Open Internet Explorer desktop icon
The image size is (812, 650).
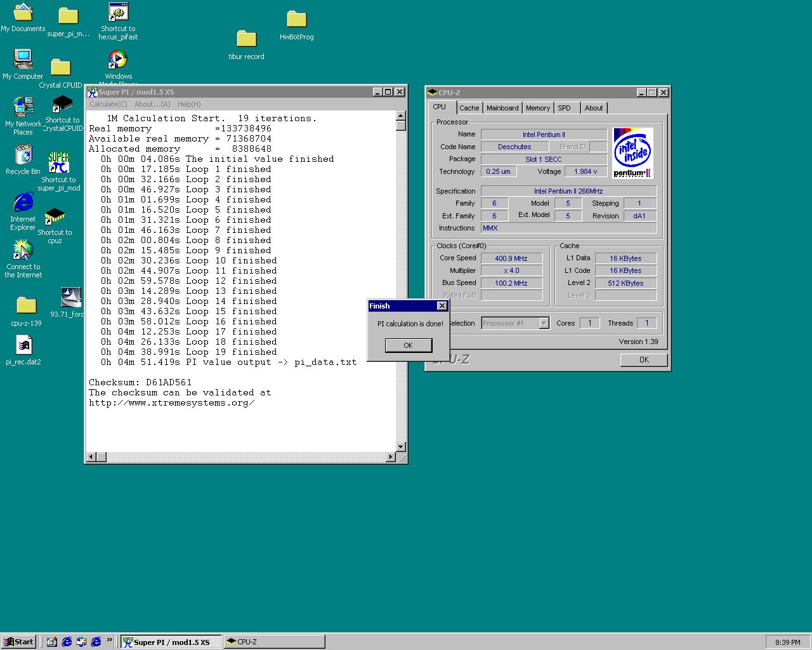pos(23,212)
